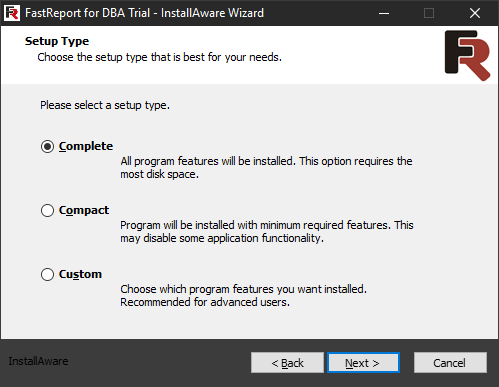Image resolution: width=499 pixels, height=387 pixels.
Task: Click 'All program features will be installed' description
Action: 266,168
